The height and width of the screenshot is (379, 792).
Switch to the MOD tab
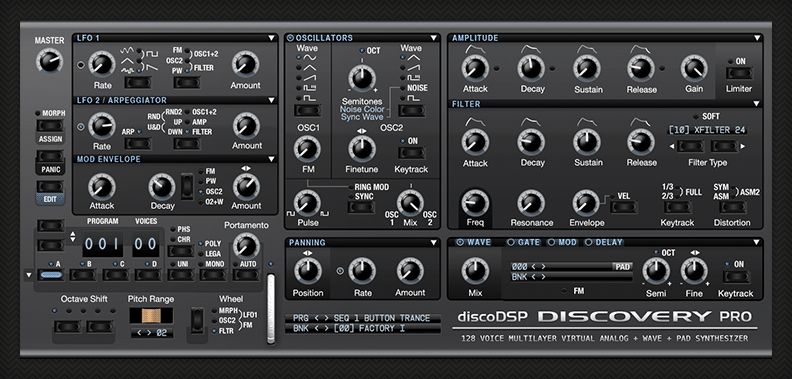[563, 243]
